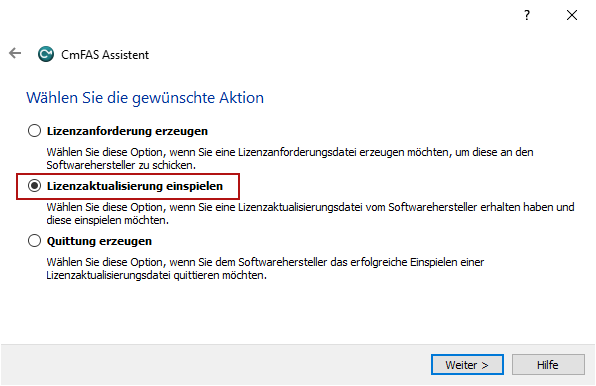Click the description about Lizenzanforderungsdatei erzeugen
596x386 pixels.
click(x=290, y=158)
